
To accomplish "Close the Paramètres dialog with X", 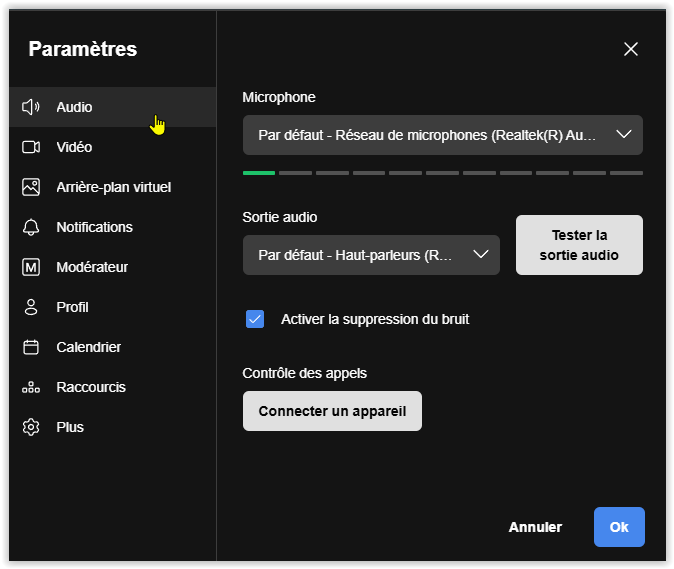I will point(631,49).
